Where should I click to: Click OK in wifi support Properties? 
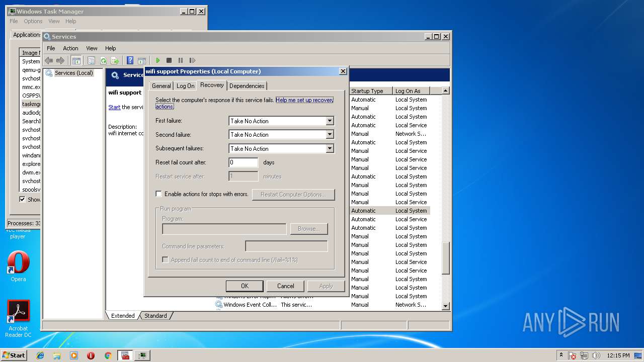245,286
